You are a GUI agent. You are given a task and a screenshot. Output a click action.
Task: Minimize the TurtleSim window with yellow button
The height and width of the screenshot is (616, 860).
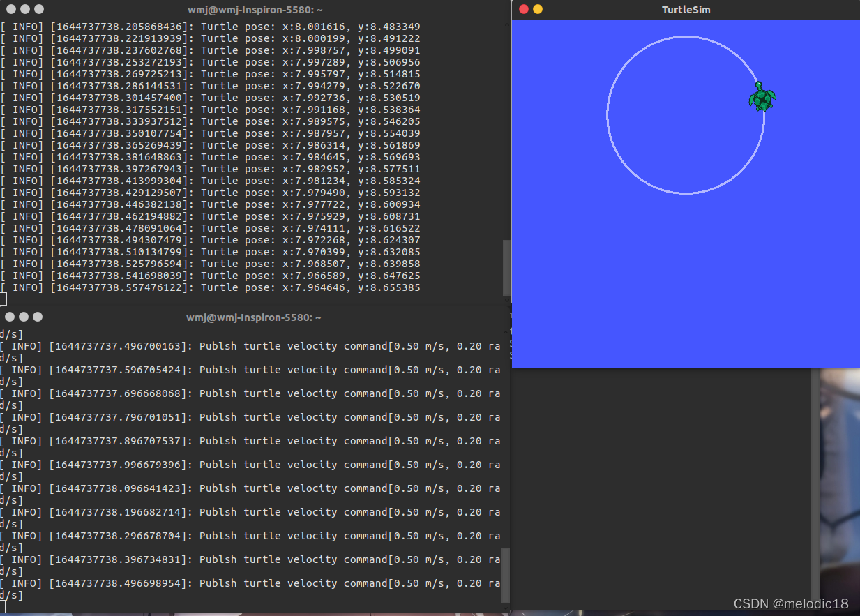[538, 9]
